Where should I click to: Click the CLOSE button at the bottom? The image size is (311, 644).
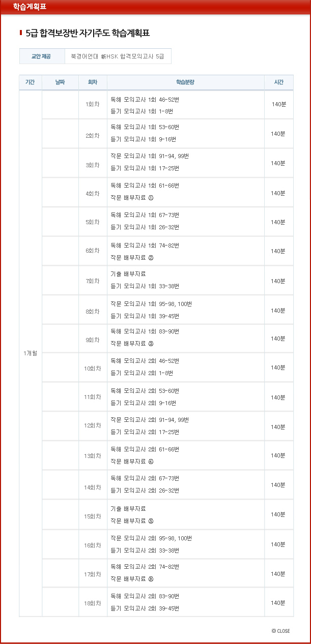284,631
